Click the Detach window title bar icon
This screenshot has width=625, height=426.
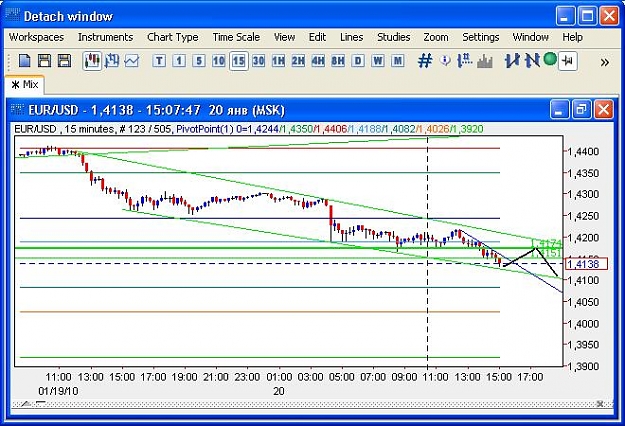12,15
